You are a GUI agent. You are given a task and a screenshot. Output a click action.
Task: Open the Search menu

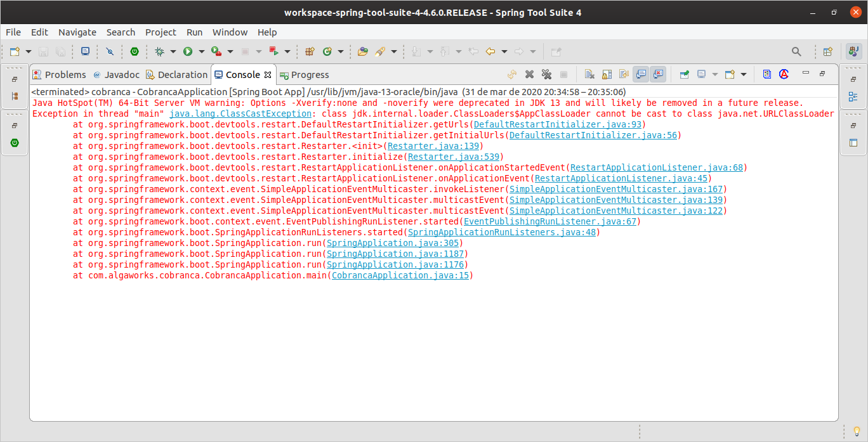(121, 32)
